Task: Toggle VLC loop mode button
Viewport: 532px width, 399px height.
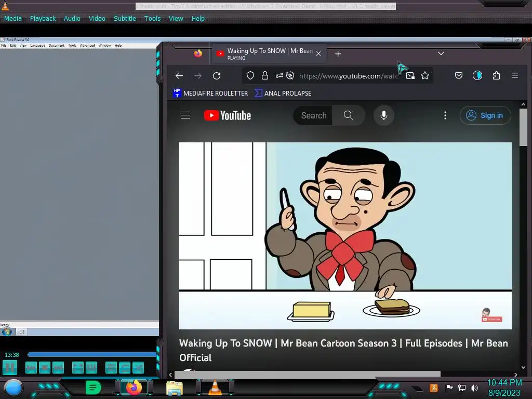Action: coord(125,367)
